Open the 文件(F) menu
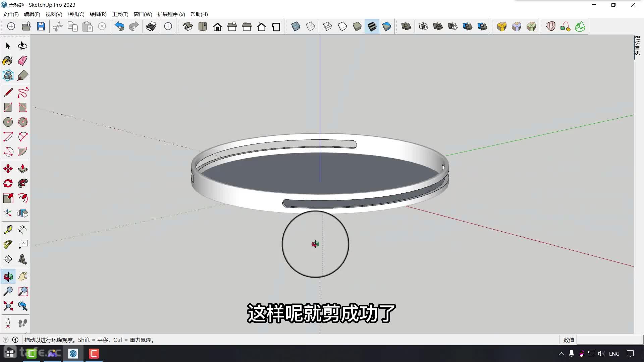 (x=11, y=14)
